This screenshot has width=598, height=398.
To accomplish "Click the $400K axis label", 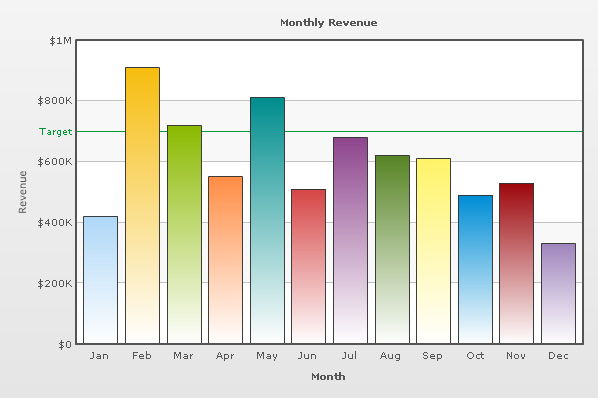I will click(x=55, y=223).
